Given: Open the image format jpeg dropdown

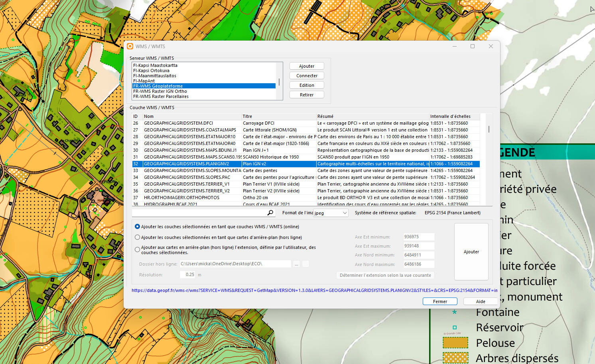Looking at the screenshot, I should [331, 213].
